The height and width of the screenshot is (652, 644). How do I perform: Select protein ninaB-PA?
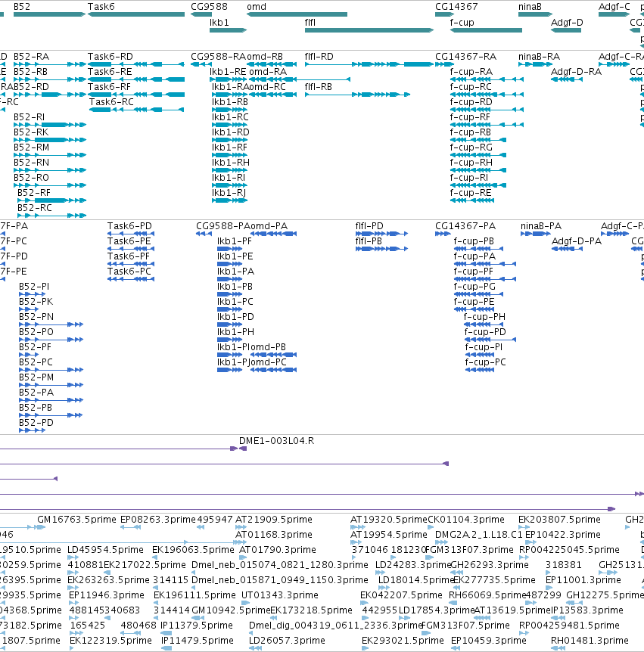(536, 234)
